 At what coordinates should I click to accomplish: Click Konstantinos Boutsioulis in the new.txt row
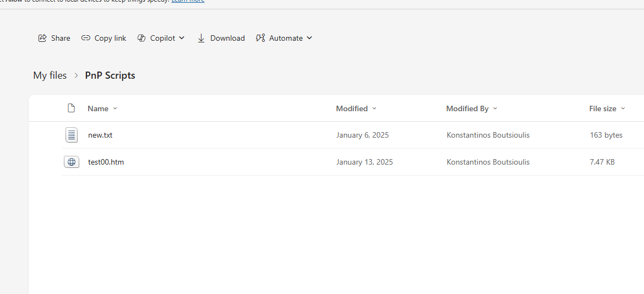488,135
